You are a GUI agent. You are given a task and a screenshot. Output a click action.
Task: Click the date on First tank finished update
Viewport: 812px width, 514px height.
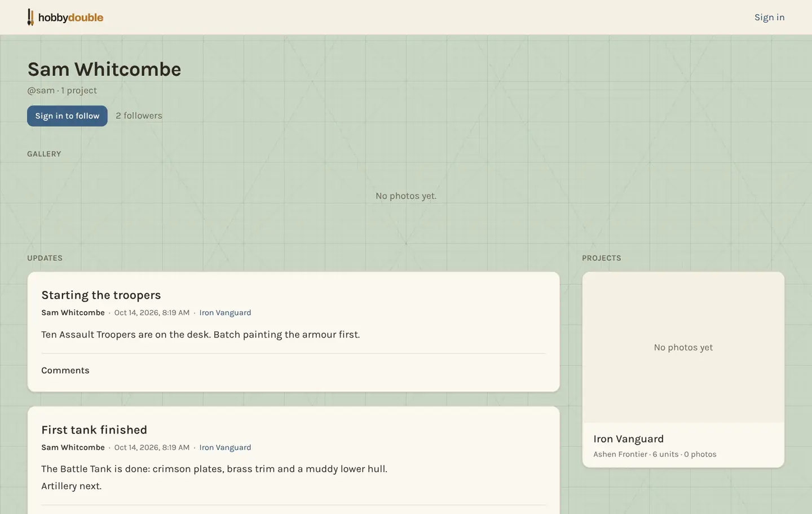click(x=152, y=447)
